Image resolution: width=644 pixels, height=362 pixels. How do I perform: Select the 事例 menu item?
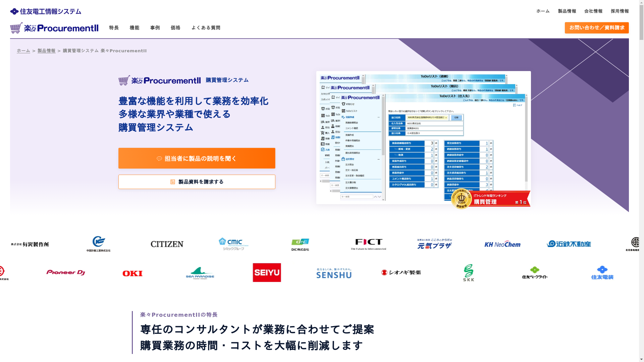(155, 28)
